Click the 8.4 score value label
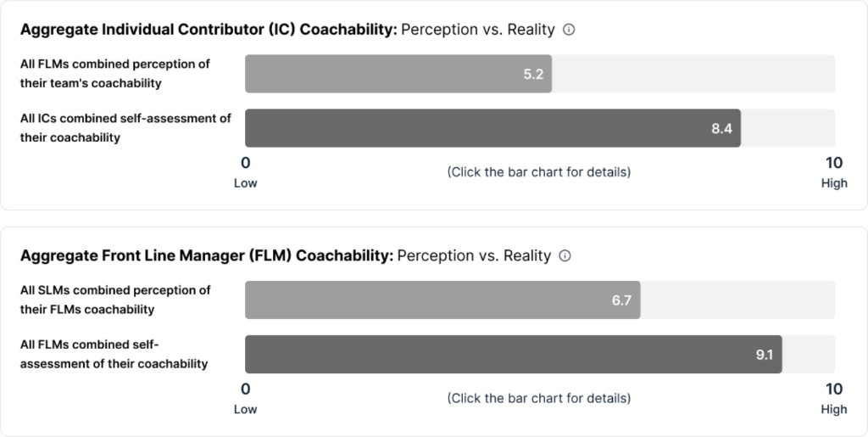Image resolution: width=868 pixels, height=437 pixels. 722,128
